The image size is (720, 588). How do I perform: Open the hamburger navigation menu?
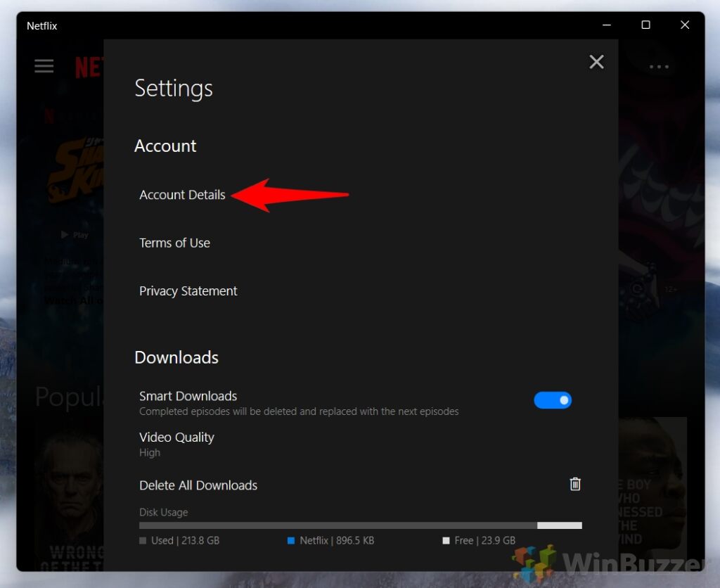coord(44,65)
